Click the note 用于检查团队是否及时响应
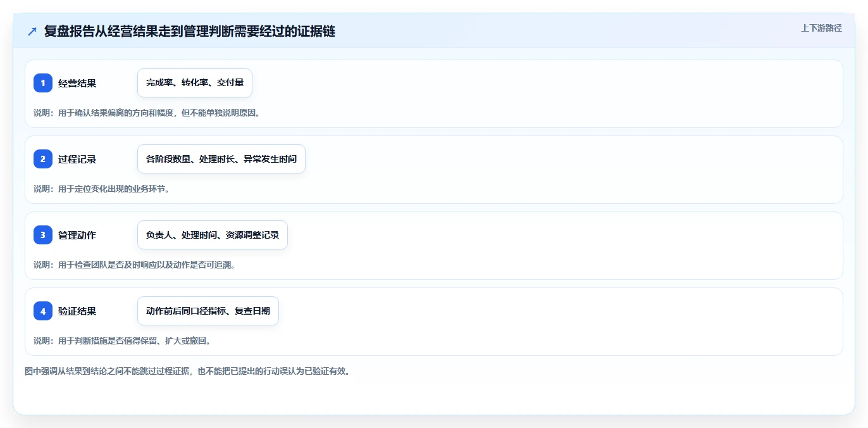 tap(135, 265)
